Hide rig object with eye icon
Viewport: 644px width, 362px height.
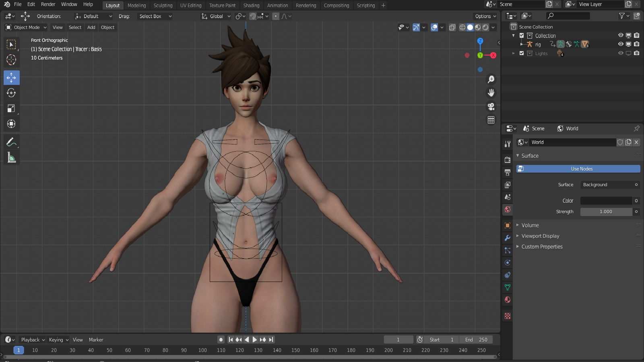(621, 44)
